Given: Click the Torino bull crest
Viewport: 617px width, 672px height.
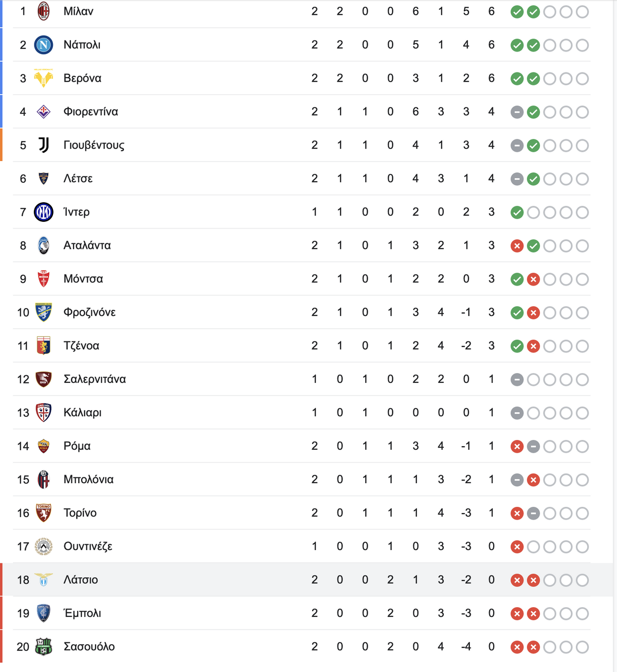Looking at the screenshot, I should tap(44, 513).
